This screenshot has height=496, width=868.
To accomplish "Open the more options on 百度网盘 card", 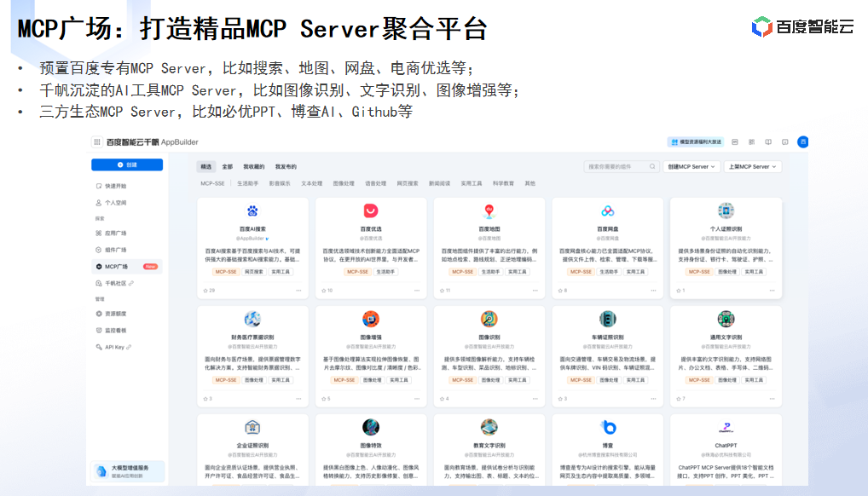I will 653,290.
